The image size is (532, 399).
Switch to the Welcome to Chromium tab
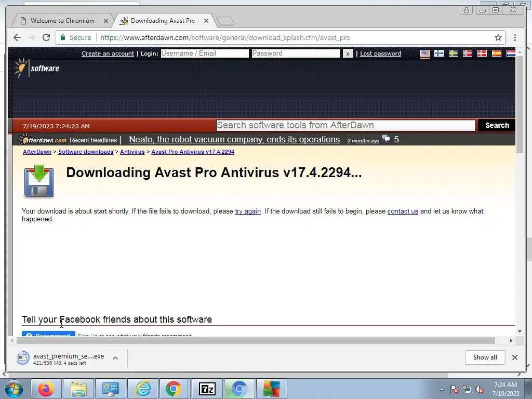pyautogui.click(x=62, y=21)
